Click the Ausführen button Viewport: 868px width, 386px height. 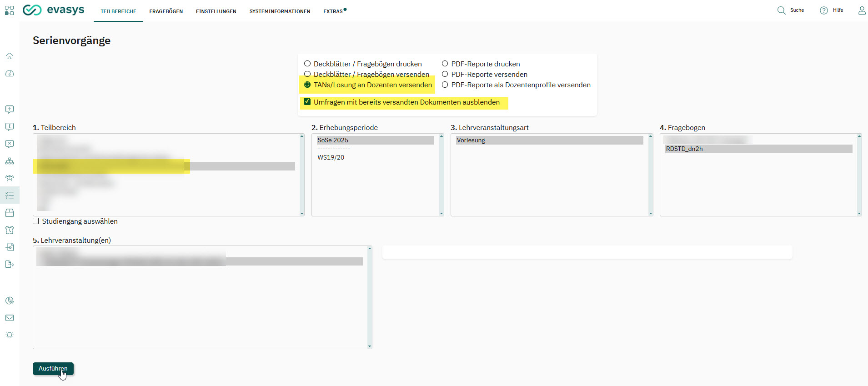[x=53, y=369]
